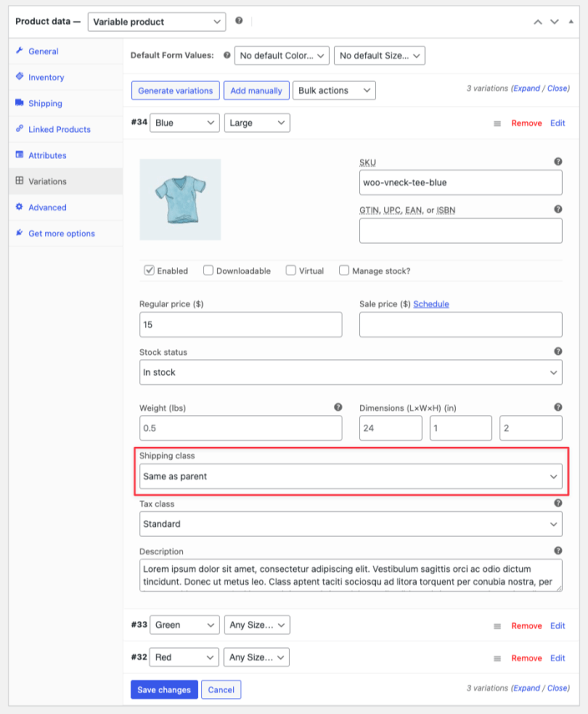
Task: Click the SKU help tooltip icon
Action: (558, 162)
